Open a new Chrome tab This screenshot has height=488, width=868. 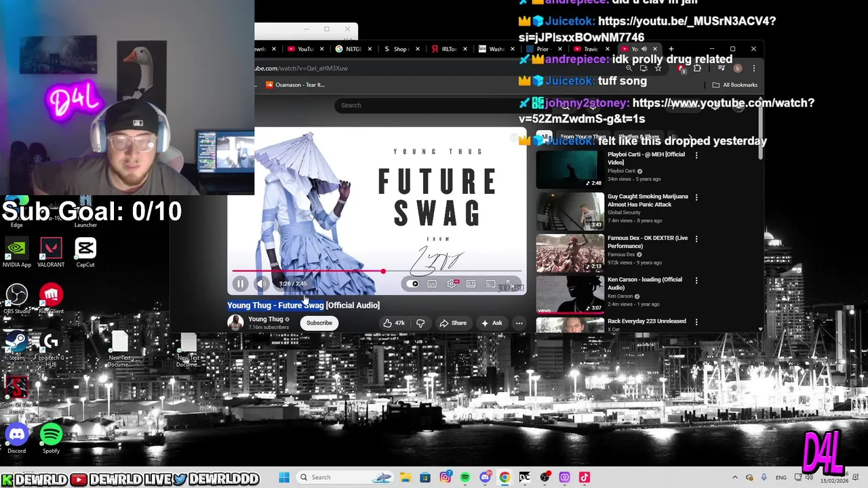pyautogui.click(x=671, y=49)
